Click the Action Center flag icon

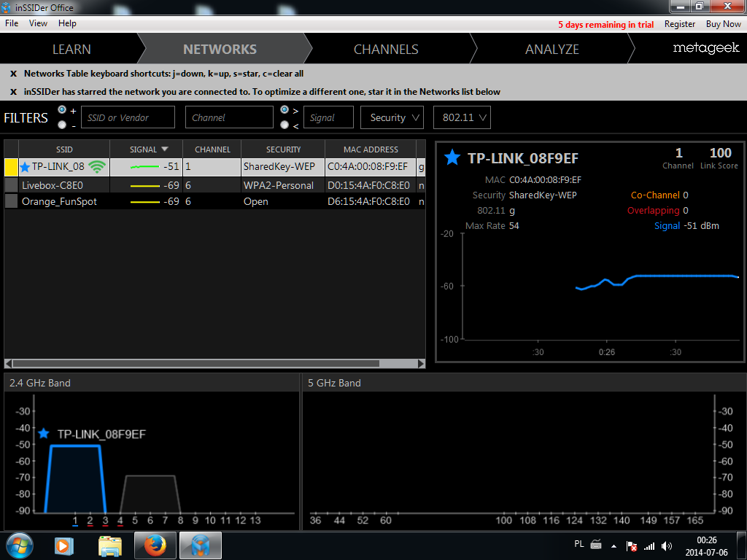[x=632, y=546]
